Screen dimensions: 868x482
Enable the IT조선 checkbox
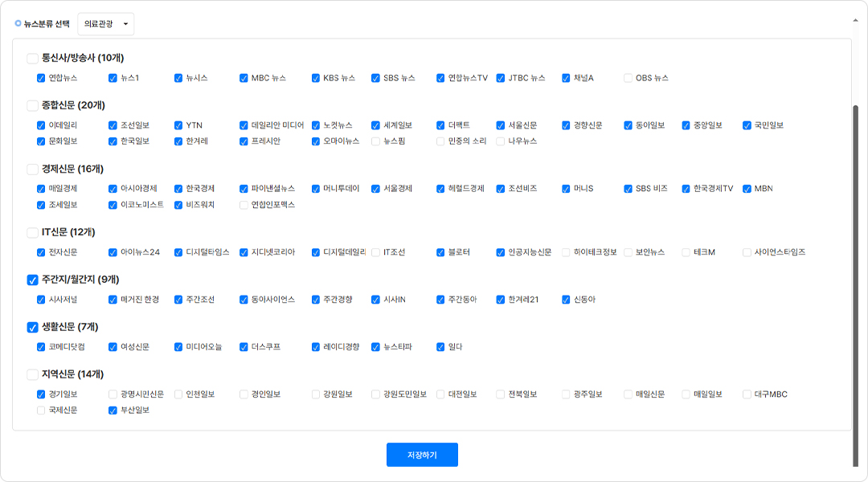coord(375,252)
